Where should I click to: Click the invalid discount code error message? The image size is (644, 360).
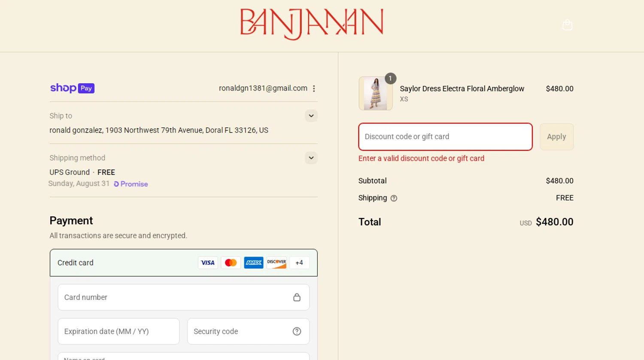pyautogui.click(x=421, y=158)
